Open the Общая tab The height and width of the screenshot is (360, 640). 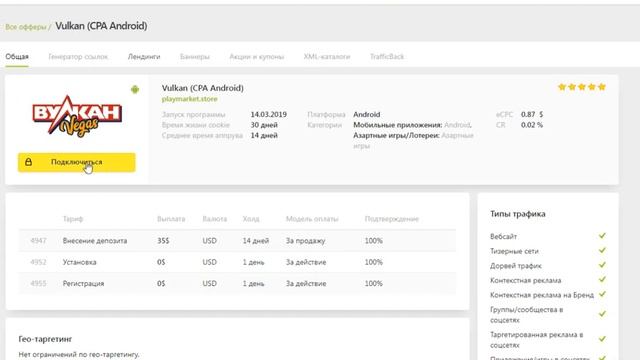pyautogui.click(x=17, y=57)
